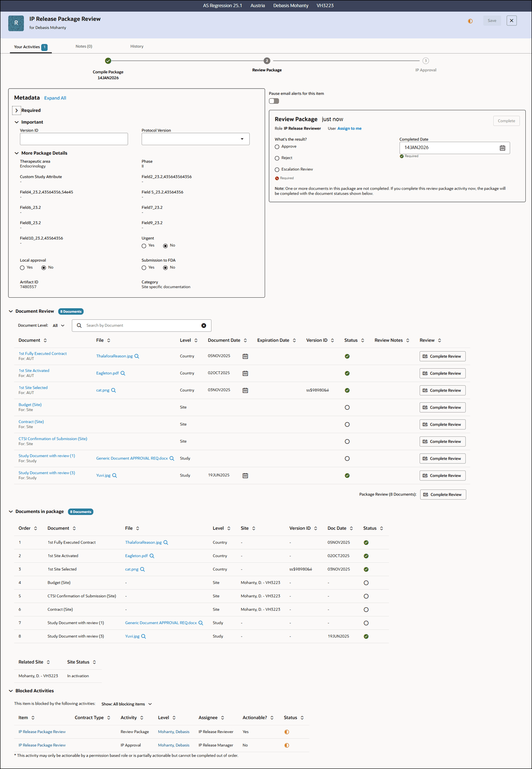Select Escalation Review result
The height and width of the screenshot is (769, 532).
click(277, 170)
